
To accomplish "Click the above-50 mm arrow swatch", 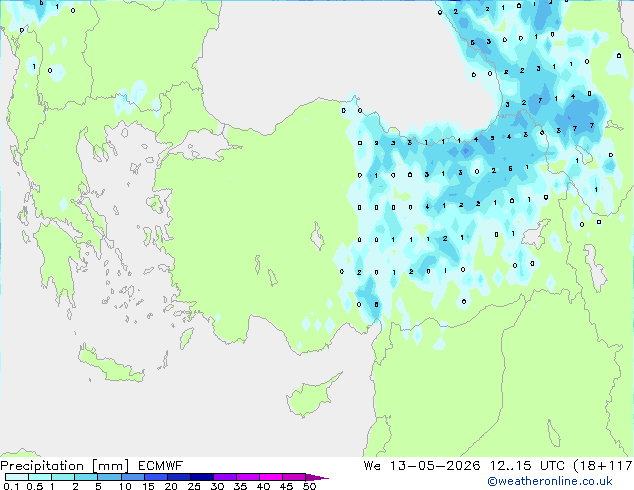I will (x=316, y=478).
